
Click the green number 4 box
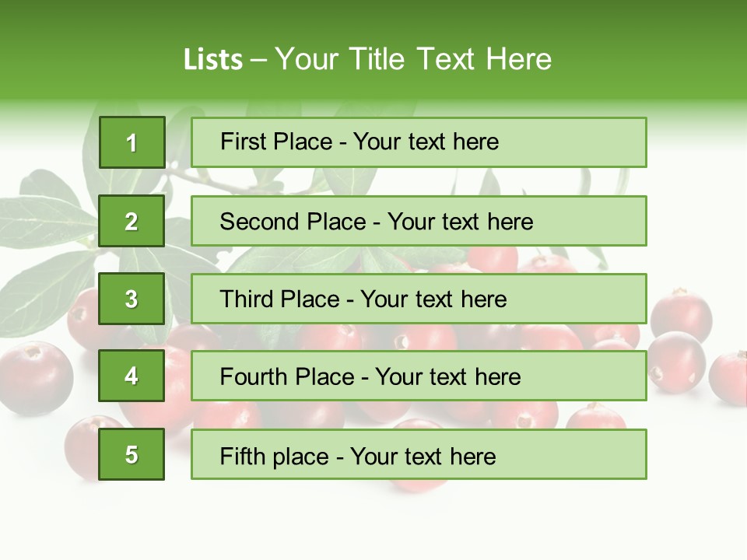click(x=132, y=376)
